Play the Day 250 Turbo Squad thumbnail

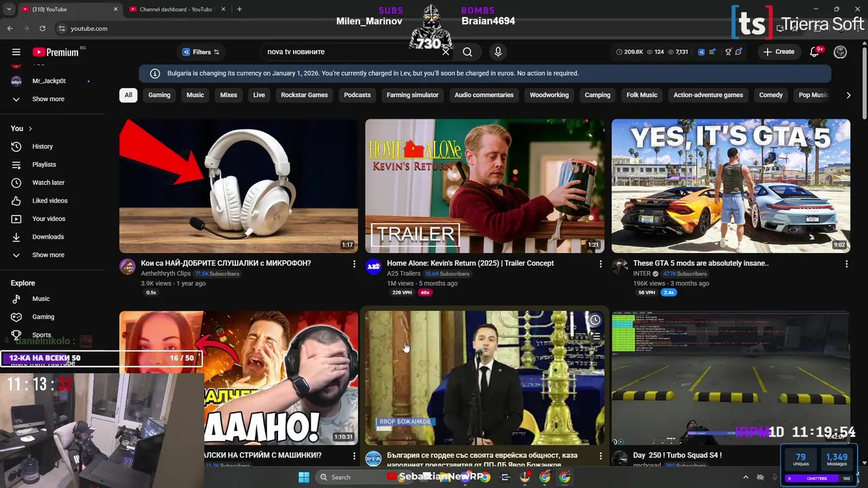pos(731,378)
